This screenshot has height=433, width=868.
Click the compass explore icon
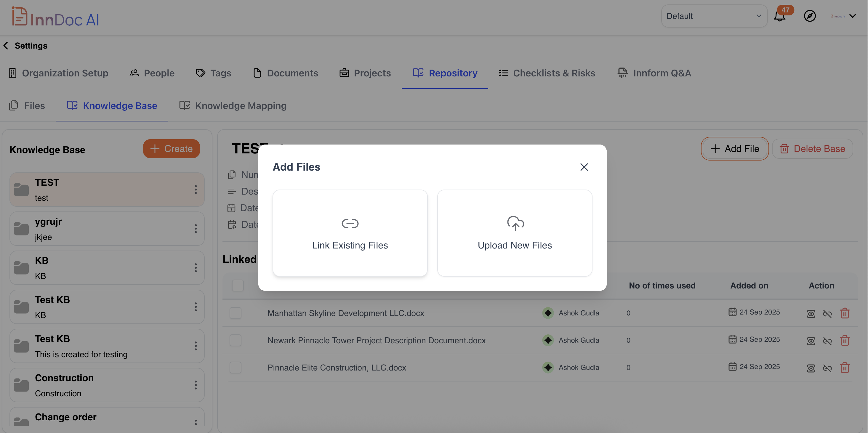[810, 16]
